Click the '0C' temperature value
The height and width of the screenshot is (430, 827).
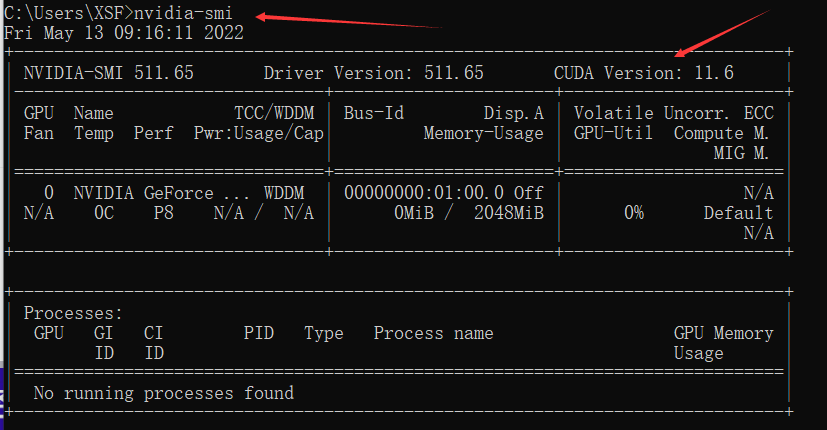click(104, 213)
